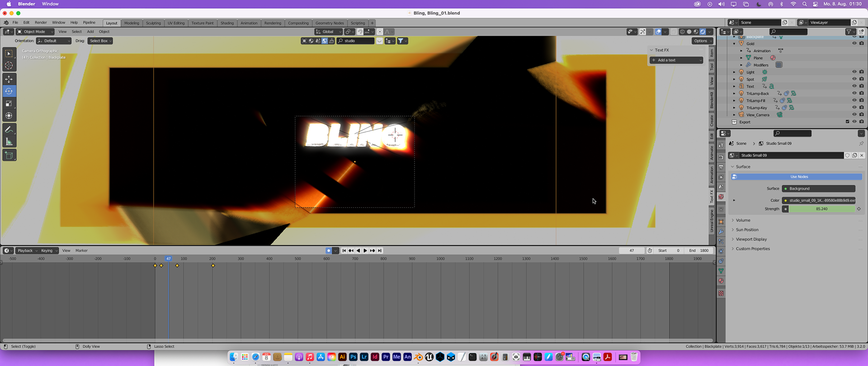This screenshot has height=366, width=868.
Task: Uncheck the Export collection checkbox
Action: tap(848, 122)
